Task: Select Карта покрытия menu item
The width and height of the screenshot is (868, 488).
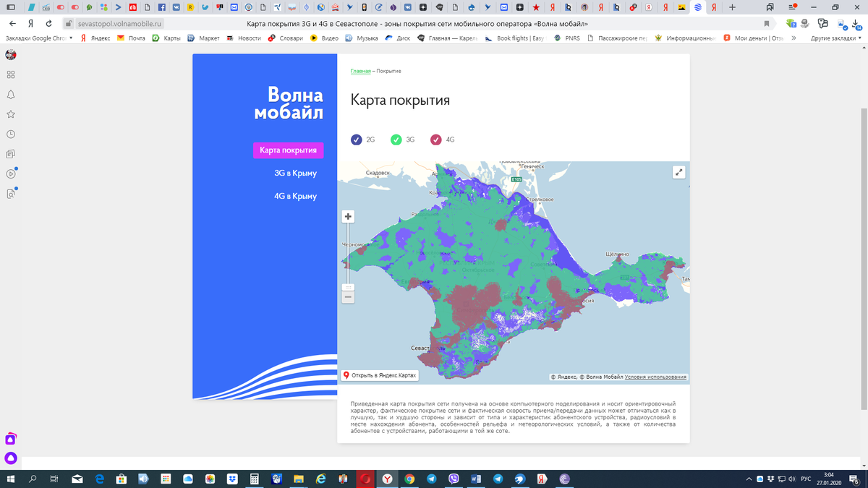Action: [288, 150]
